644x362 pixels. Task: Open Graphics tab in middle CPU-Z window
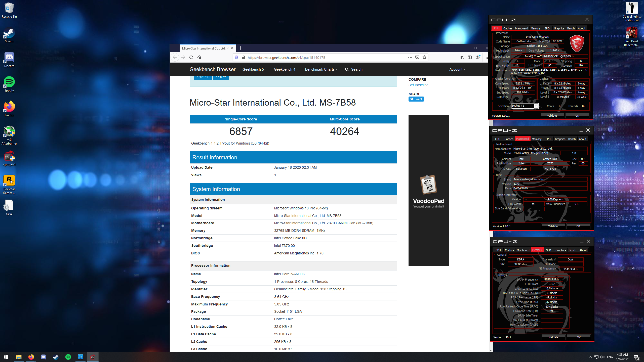coord(560,139)
